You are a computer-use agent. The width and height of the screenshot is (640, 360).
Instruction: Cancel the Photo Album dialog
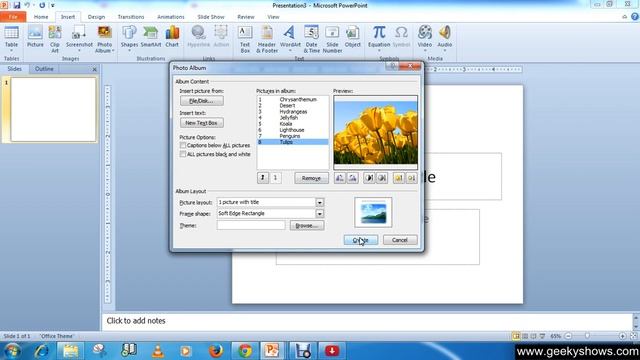point(400,240)
